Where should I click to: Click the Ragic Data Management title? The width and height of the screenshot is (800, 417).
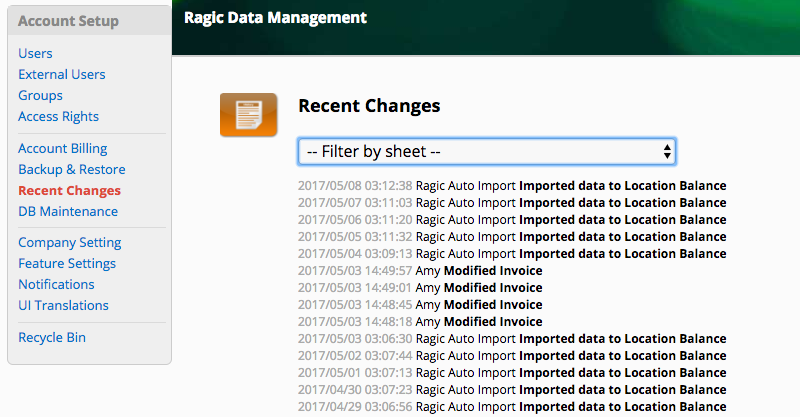(276, 18)
